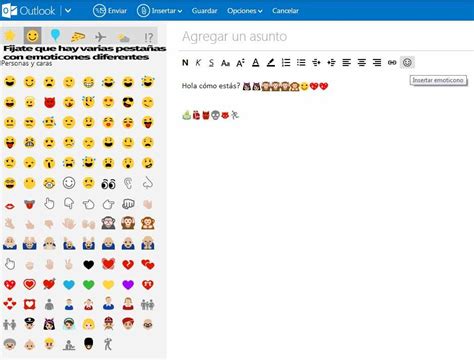Screen dimensions: 474x360
Task: Expand the Opciones dropdown menu
Action: 245,11
